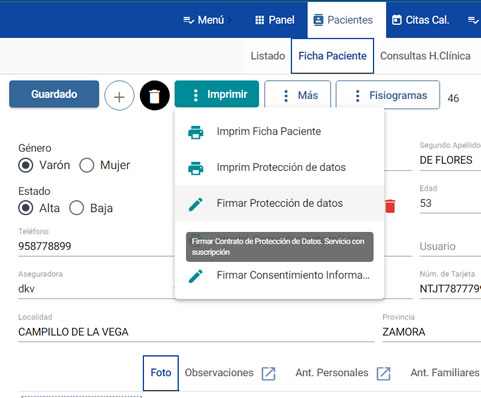Open the Ant. Personales tab
481x398 pixels.
(x=332, y=373)
